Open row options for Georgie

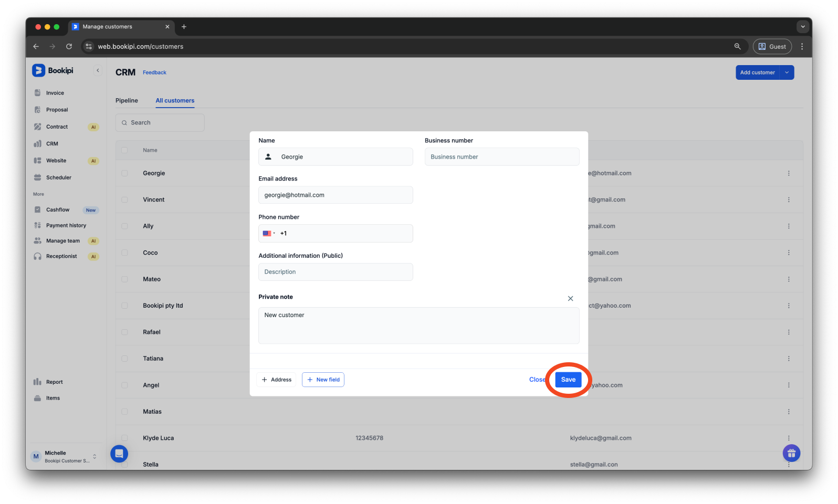pos(789,173)
